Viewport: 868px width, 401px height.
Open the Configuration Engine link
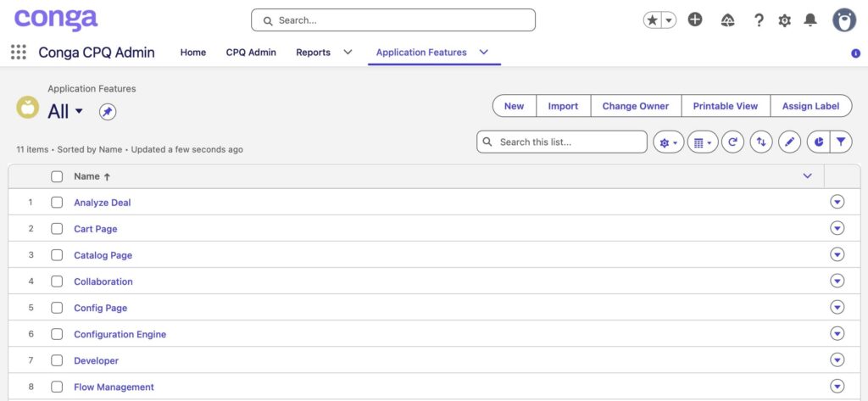(120, 335)
